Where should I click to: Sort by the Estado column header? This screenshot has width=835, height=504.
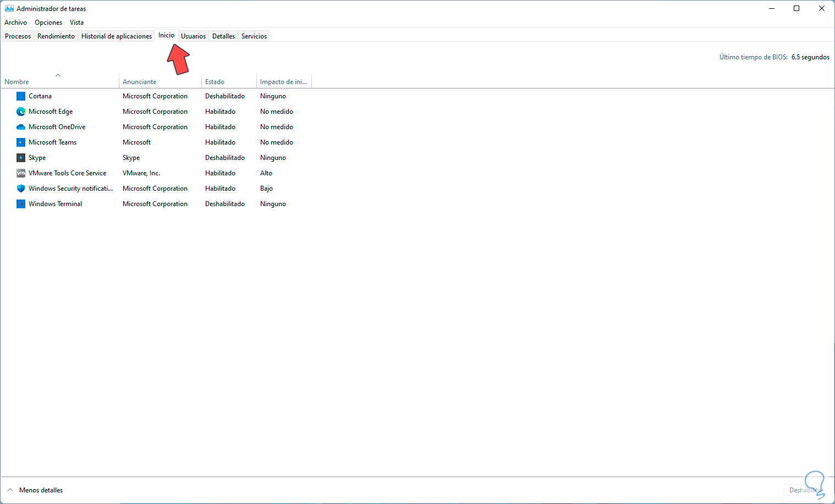point(229,82)
